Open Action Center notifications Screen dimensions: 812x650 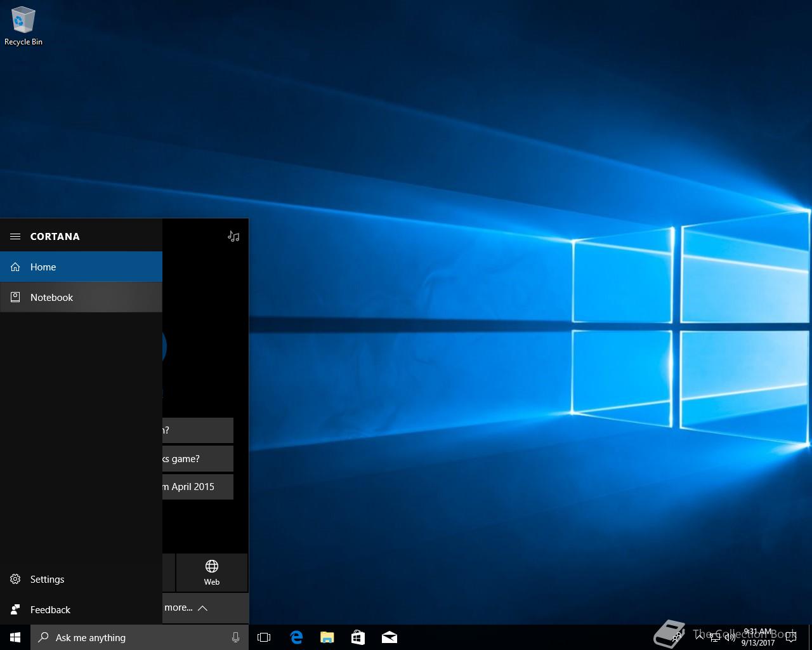(791, 637)
